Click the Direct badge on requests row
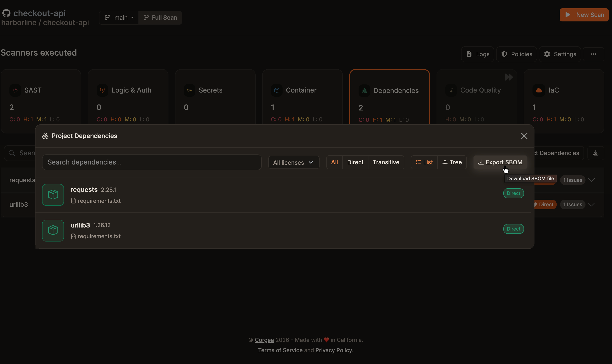Screen dimensions: 612x364 [x=513, y=193]
